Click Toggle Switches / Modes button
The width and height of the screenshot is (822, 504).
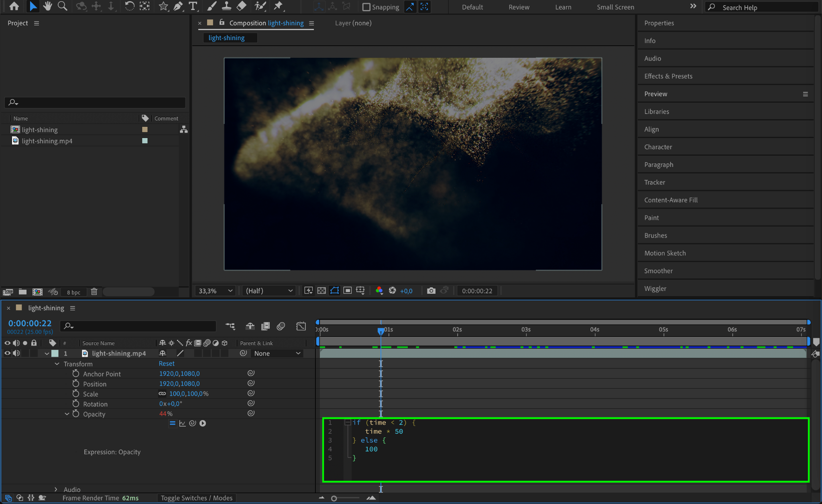coord(197,498)
